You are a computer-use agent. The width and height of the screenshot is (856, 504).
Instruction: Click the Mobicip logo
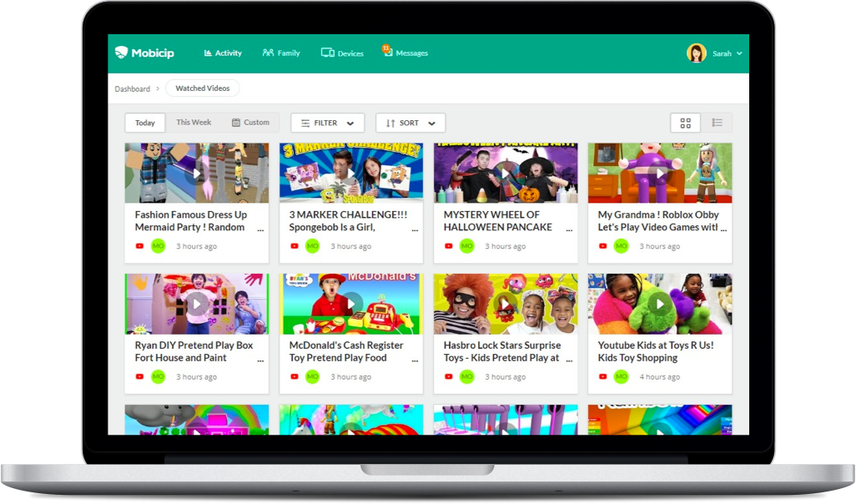[x=144, y=53]
